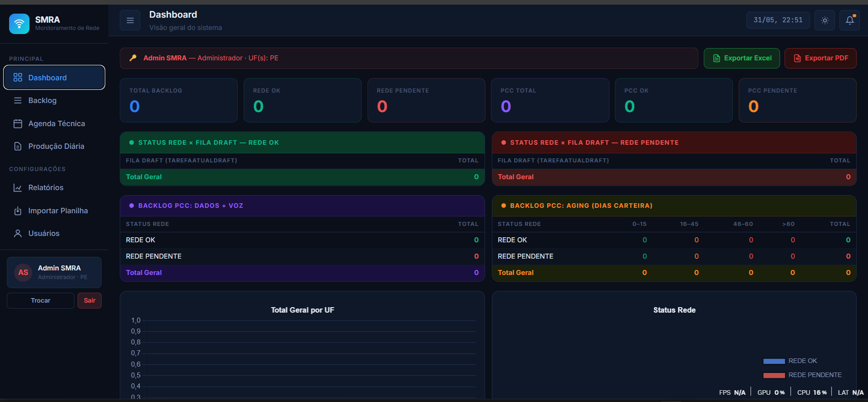Click the GPU 0% overlay readout
This screenshot has width=868, height=402.
771,392
